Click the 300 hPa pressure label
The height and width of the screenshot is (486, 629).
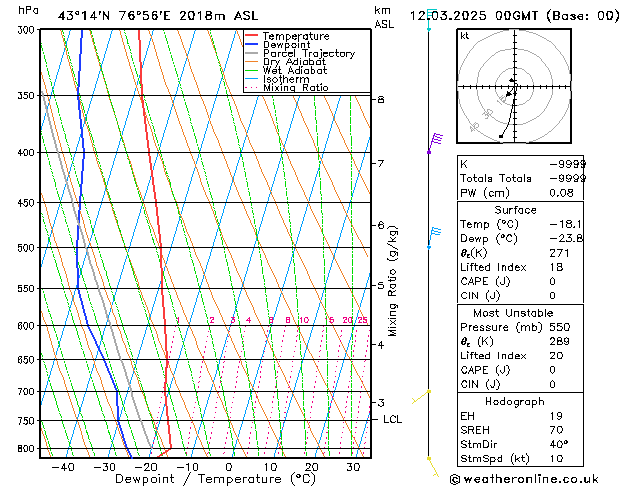tap(28, 30)
